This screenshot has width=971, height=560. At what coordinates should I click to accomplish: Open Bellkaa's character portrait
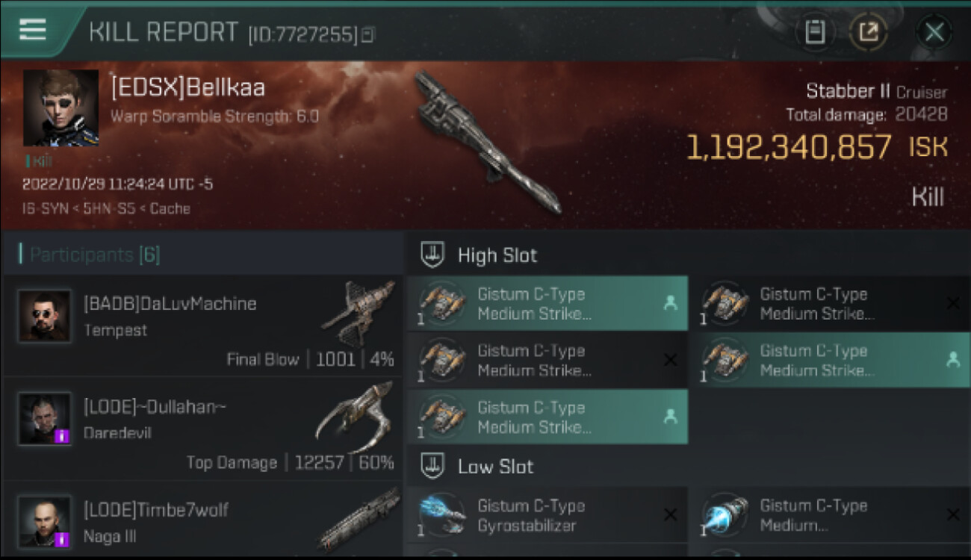point(61,108)
